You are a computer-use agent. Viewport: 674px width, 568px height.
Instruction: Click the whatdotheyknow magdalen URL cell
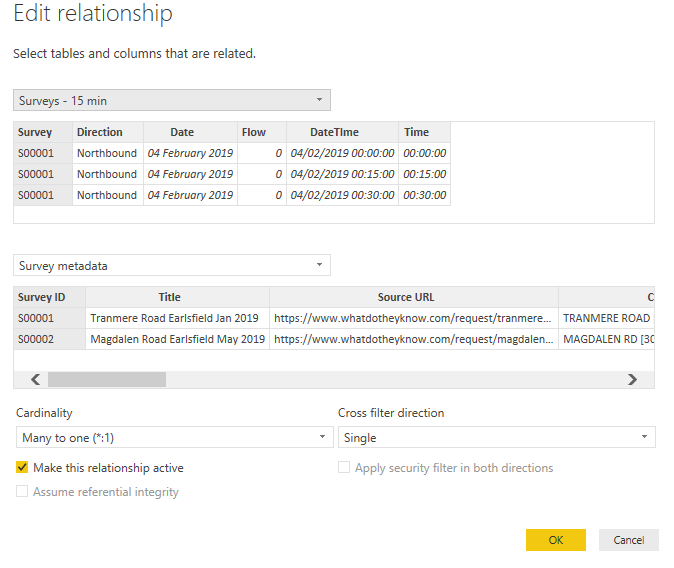414,339
